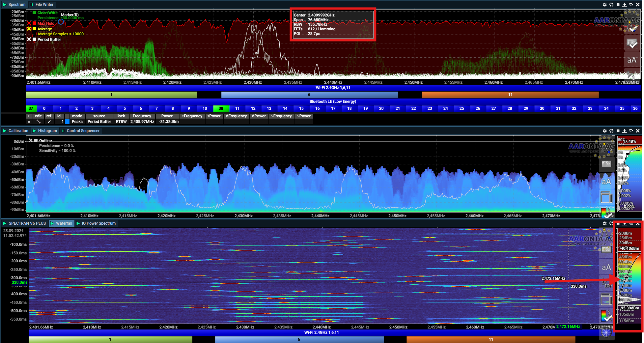The image size is (644, 343).
Task: Open marker source Period Buffer dropdown
Action: 99,122
